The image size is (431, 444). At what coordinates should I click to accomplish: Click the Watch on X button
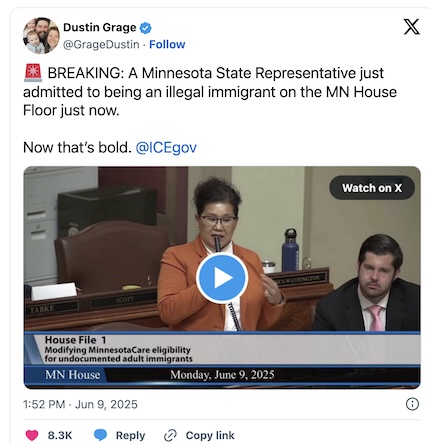coord(372,188)
